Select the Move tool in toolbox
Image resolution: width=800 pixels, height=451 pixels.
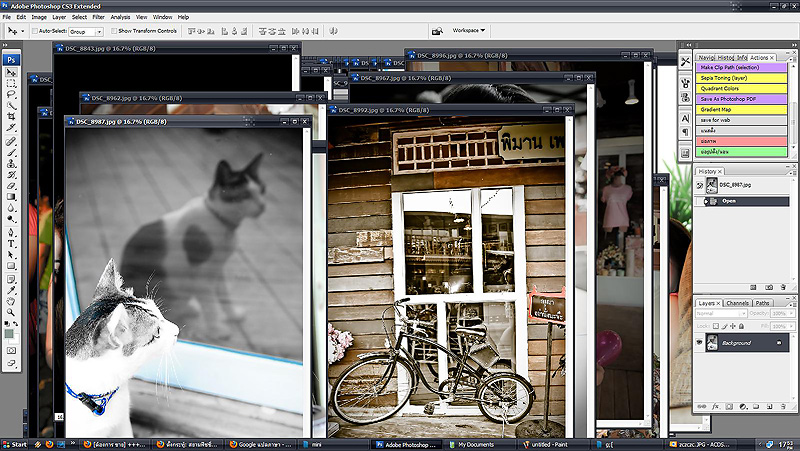tap(11, 72)
